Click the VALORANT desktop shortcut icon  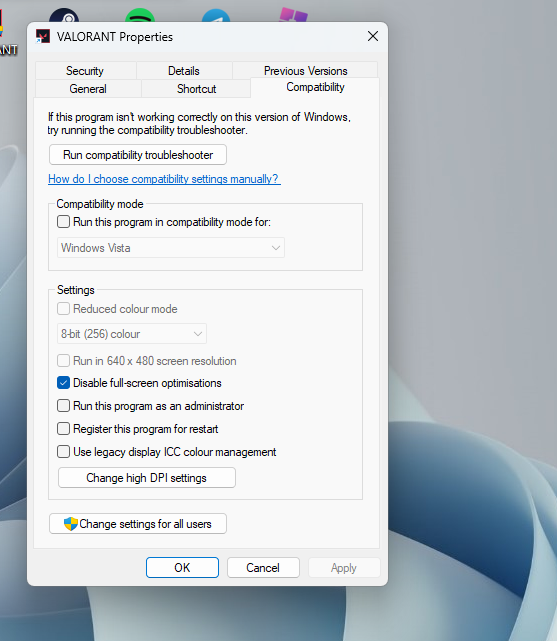(2, 23)
